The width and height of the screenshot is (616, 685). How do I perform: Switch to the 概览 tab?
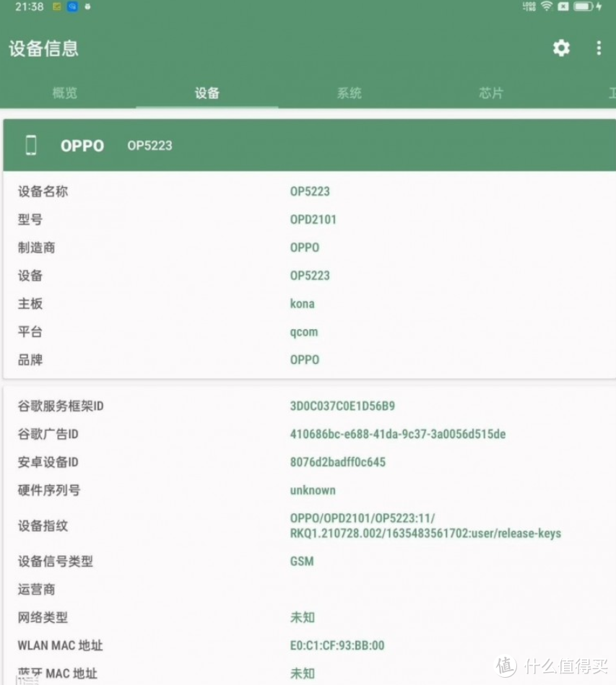[x=64, y=92]
